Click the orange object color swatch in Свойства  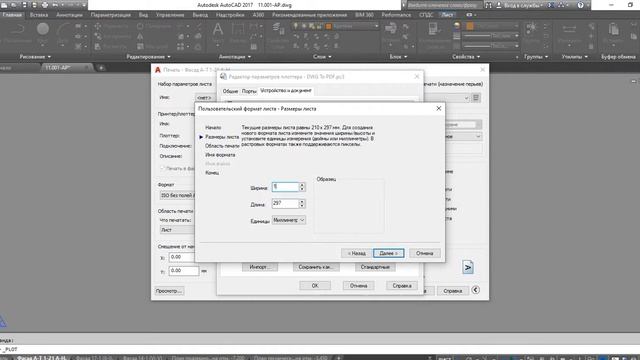click(470, 26)
